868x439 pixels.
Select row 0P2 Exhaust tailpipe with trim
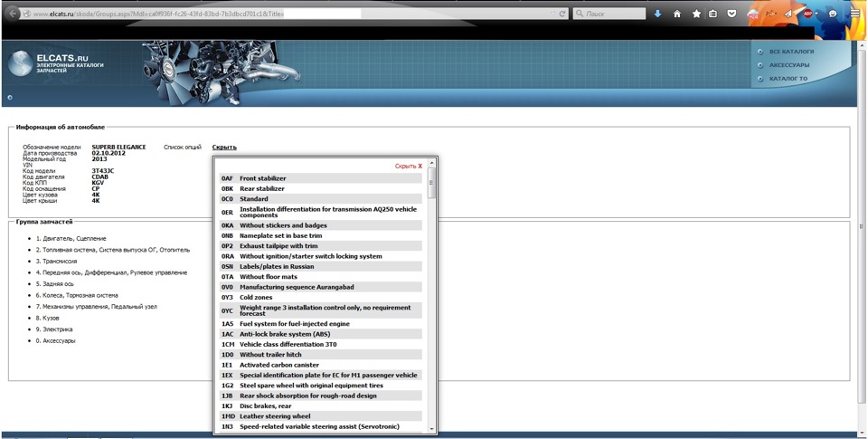[x=320, y=246]
